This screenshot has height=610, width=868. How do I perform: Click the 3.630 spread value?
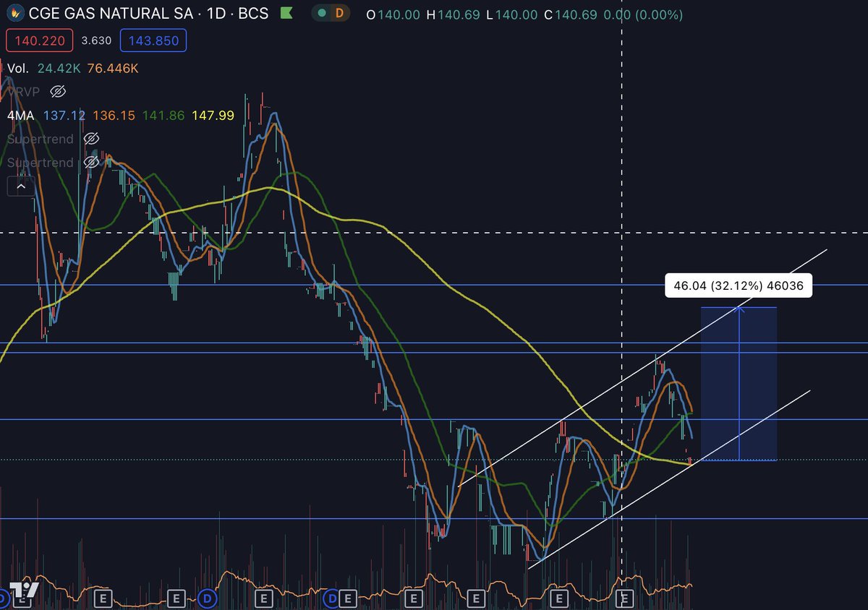(x=96, y=40)
